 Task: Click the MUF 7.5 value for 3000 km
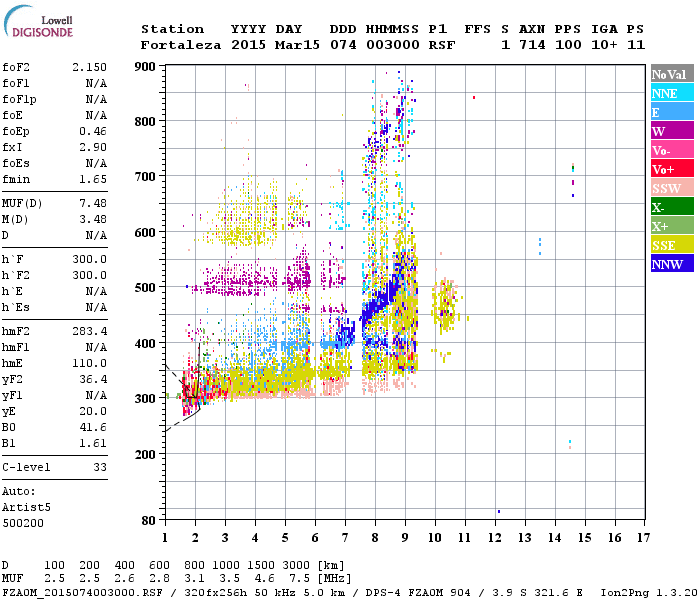300,579
